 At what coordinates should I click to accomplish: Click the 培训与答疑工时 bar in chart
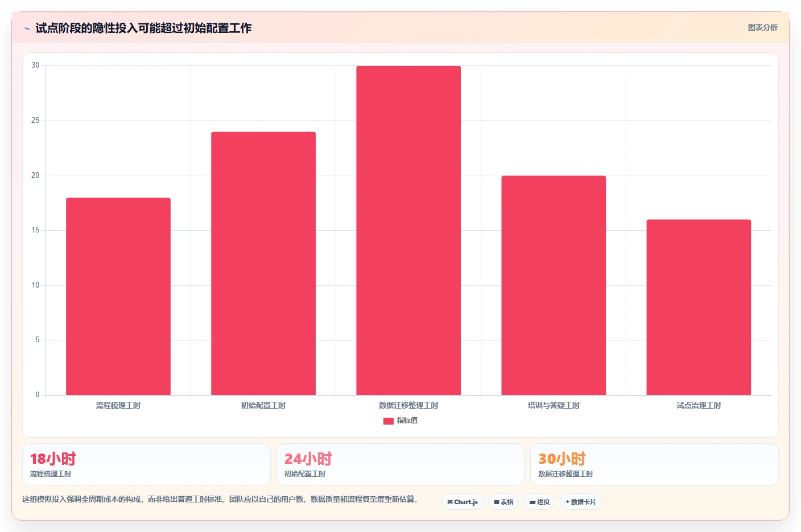point(554,285)
